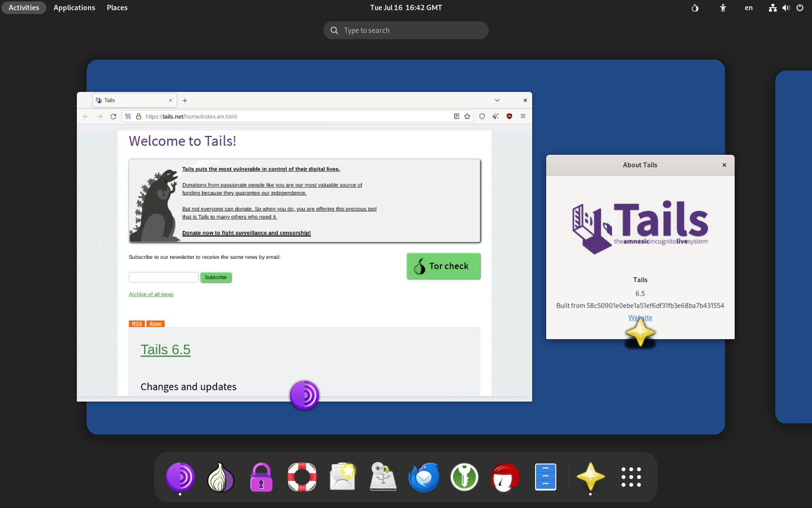Image resolution: width=812 pixels, height=508 pixels.
Task: Open the onion circuits tray icon
Action: pyautogui.click(x=695, y=8)
